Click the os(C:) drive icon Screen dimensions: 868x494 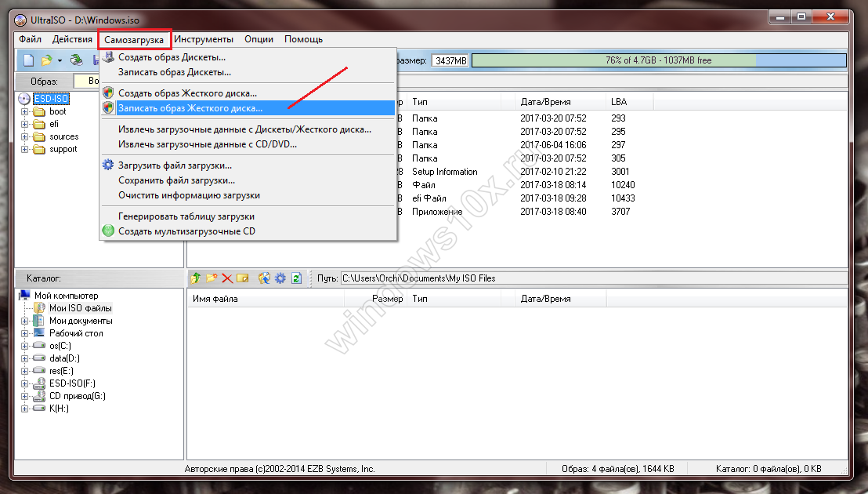(x=38, y=345)
